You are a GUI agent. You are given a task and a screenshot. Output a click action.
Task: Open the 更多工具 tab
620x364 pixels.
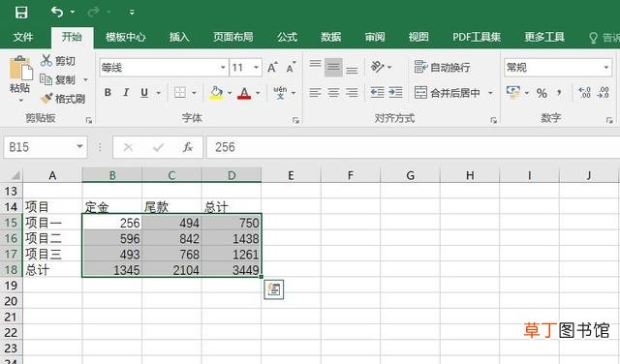click(x=544, y=37)
